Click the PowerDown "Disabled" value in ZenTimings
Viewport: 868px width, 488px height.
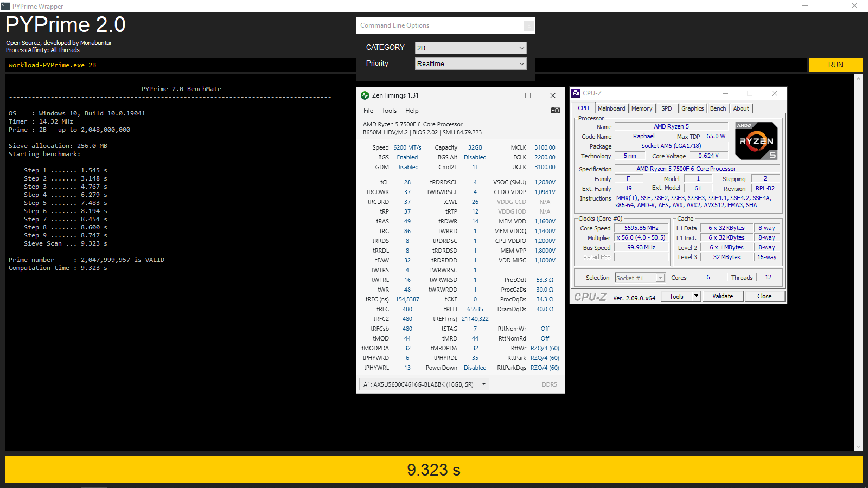(x=475, y=368)
